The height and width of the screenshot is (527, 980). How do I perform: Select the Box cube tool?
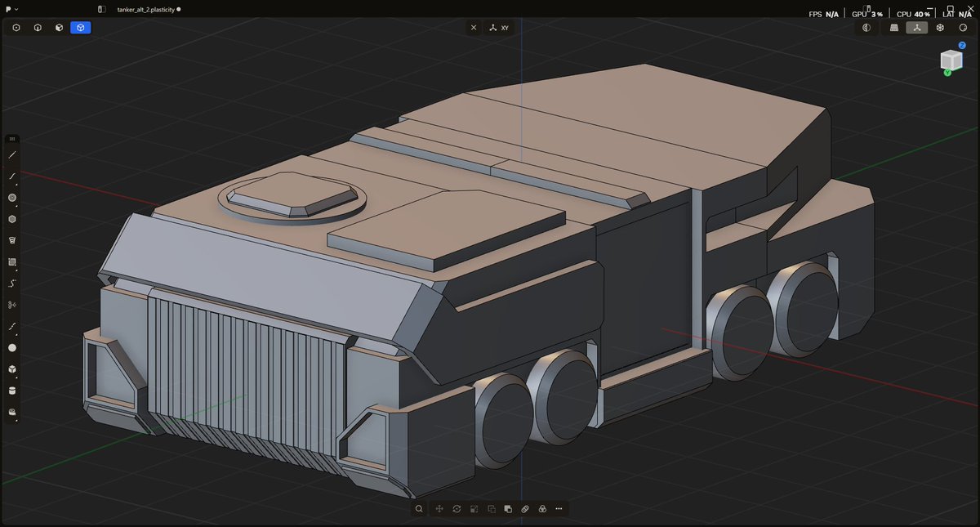point(12,369)
